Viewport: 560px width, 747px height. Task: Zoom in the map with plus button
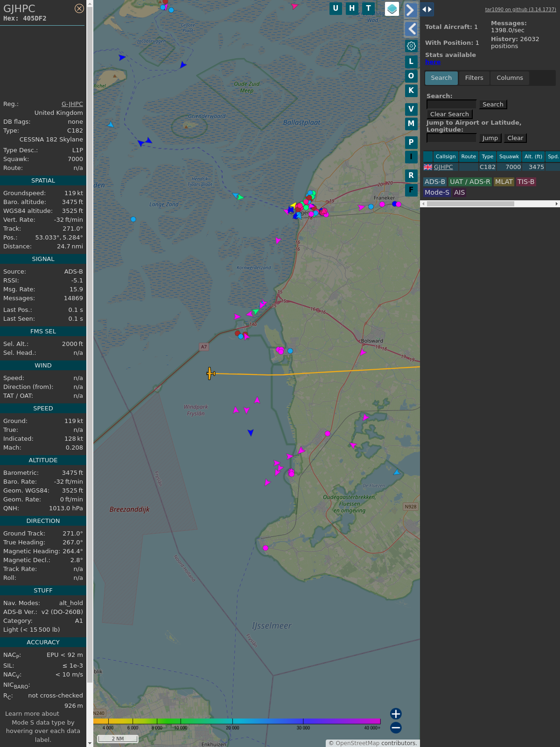click(x=396, y=714)
